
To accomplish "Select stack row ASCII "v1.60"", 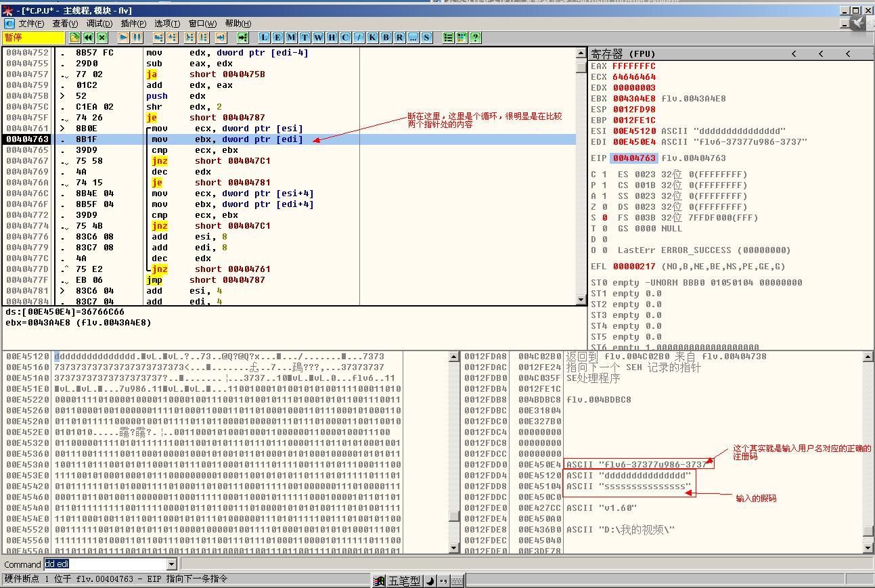I will click(x=663, y=507).
